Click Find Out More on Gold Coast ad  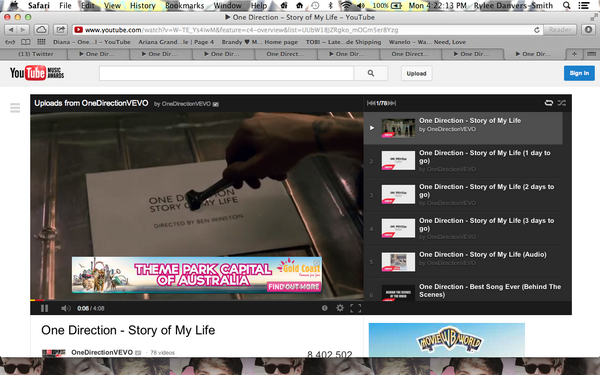click(x=293, y=287)
